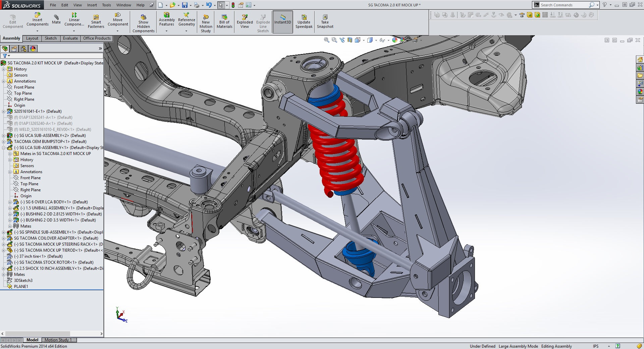Image resolution: width=644 pixels, height=349 pixels.
Task: Open Reference Geometry tool
Action: click(x=186, y=19)
